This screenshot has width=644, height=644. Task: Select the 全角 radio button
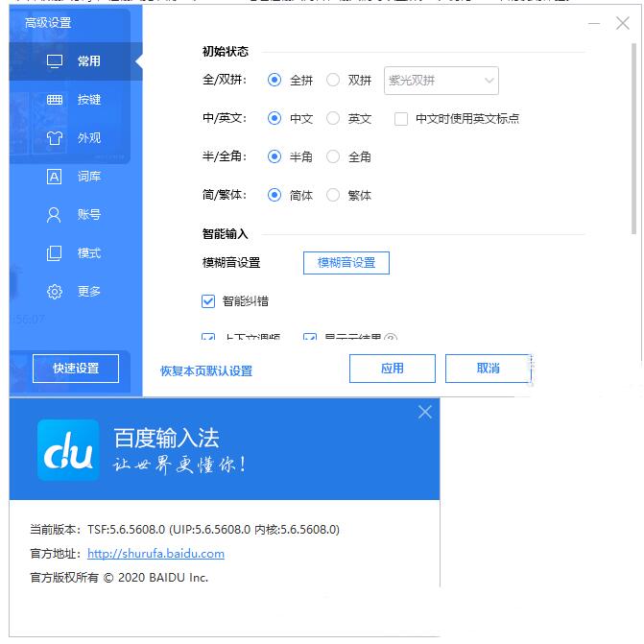click(333, 156)
